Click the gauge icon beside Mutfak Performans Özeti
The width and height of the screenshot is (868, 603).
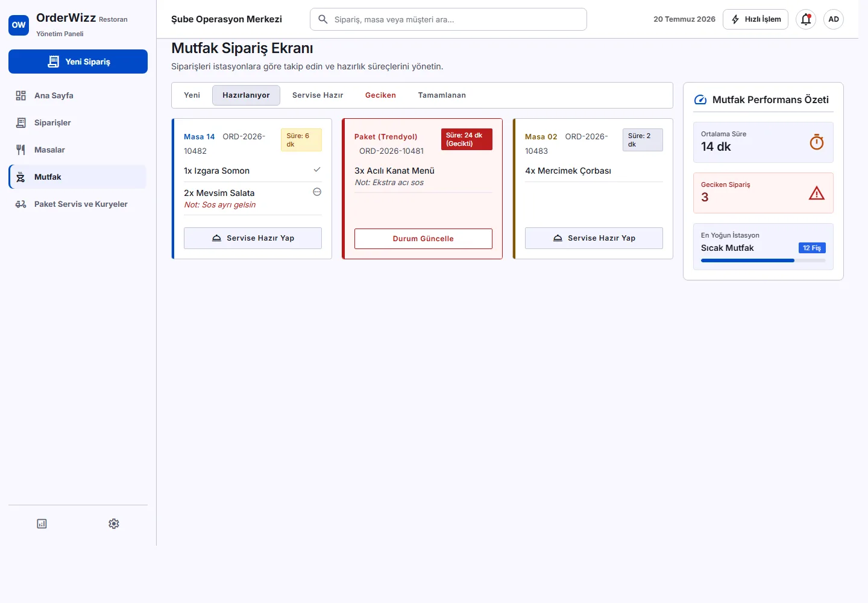pyautogui.click(x=700, y=100)
